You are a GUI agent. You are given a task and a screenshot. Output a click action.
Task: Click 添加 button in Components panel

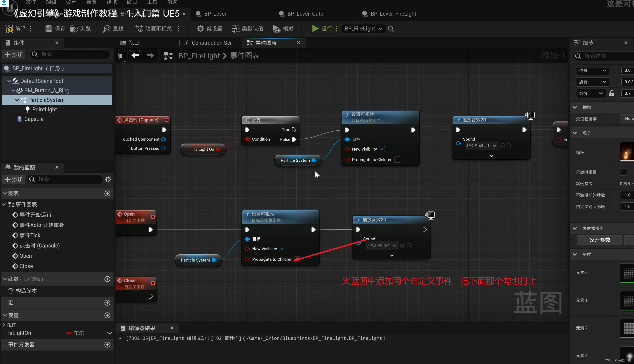tap(14, 54)
